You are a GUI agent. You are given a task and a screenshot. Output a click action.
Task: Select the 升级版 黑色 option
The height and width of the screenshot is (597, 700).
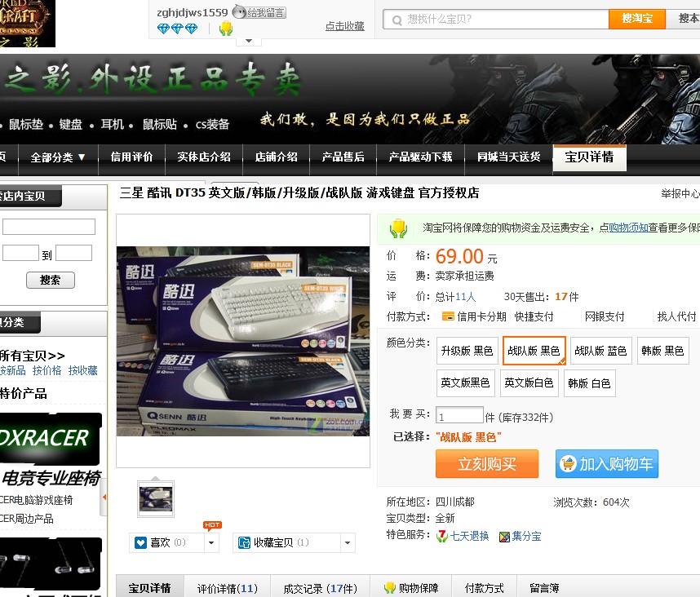467,351
